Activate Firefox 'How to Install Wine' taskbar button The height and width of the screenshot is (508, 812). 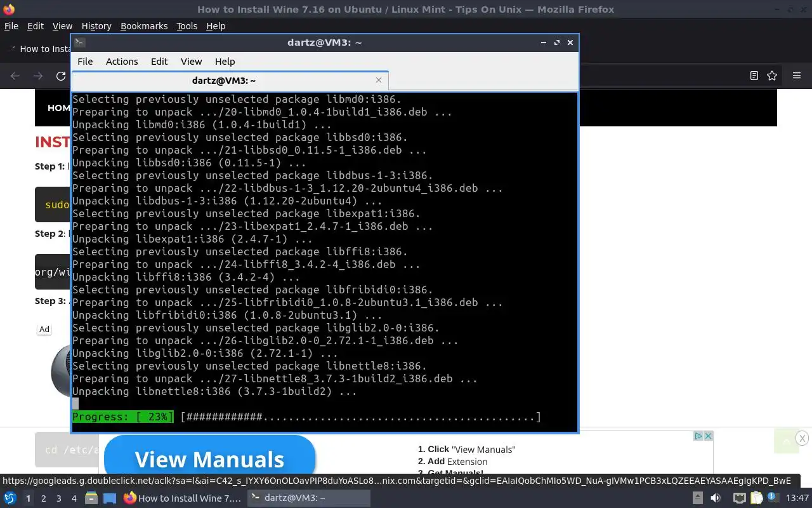tap(183, 498)
